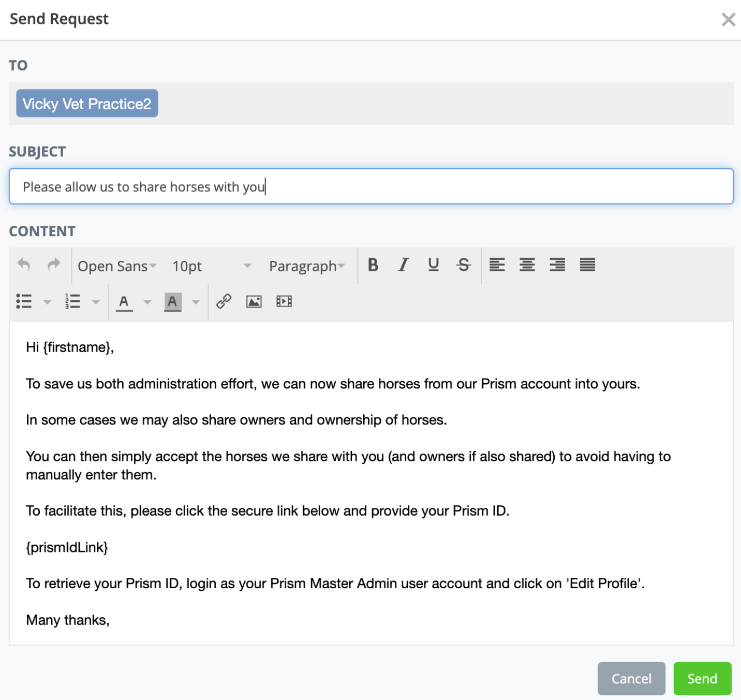This screenshot has width=741, height=700.
Task: Click the Undo arrow icon
Action: click(x=24, y=265)
